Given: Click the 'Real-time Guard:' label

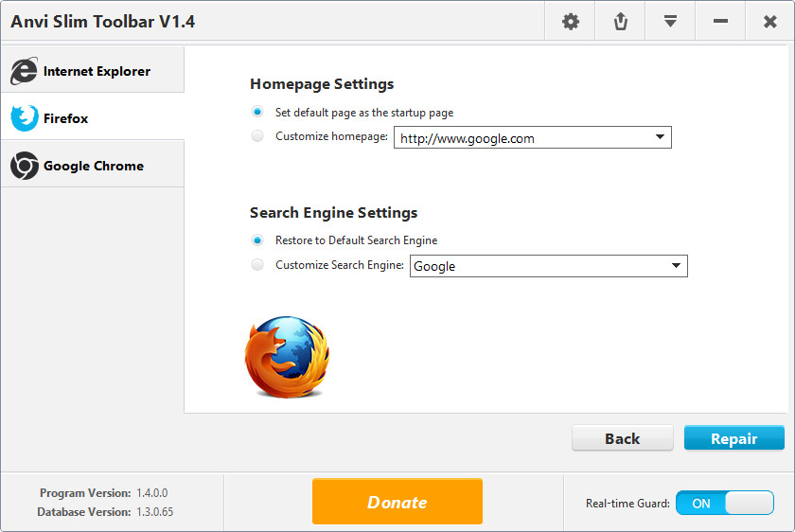Looking at the screenshot, I should [627, 504].
